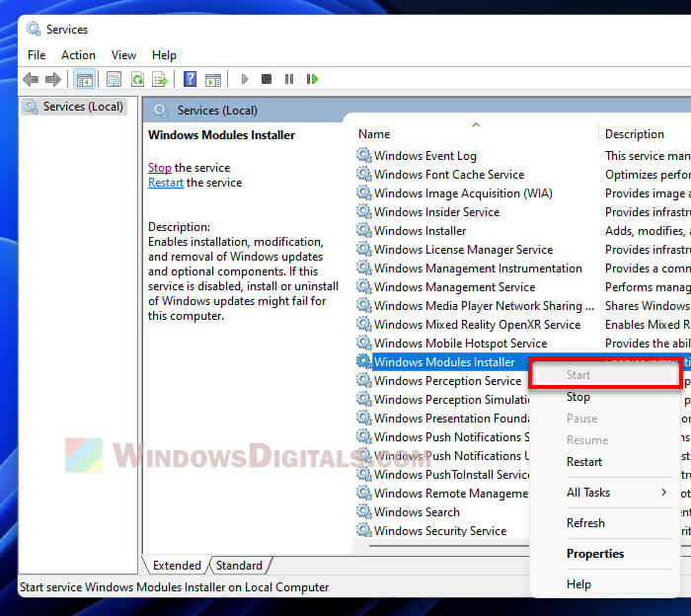The width and height of the screenshot is (691, 616).
Task: Choose Stop in the context menu
Action: click(x=604, y=397)
